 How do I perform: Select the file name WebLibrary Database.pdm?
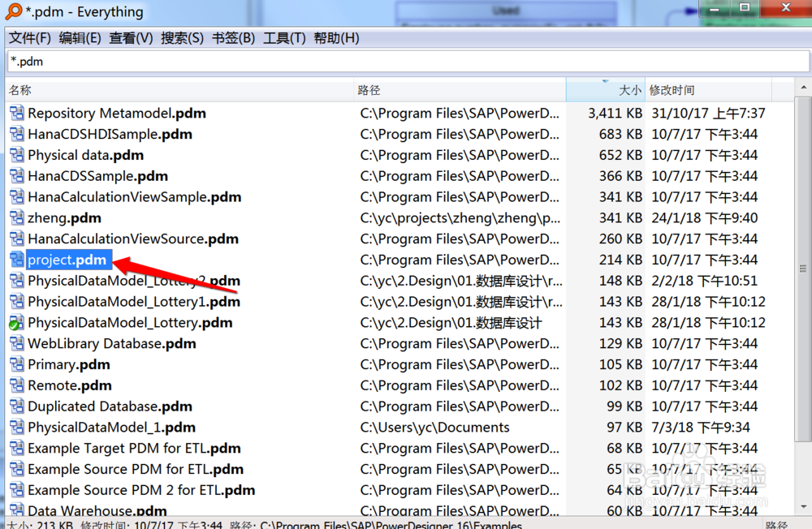pos(112,343)
